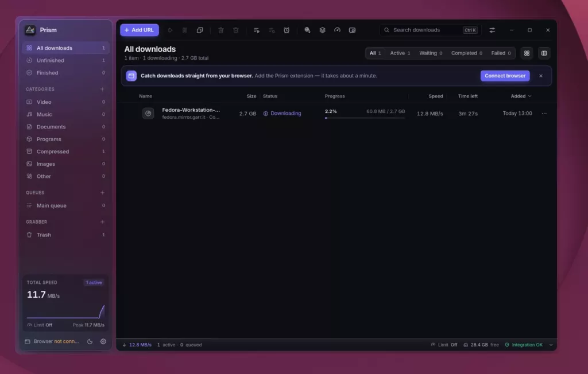Screen dimensions: 588x374
Task: Open the scheduler alarm clock icon
Action: [287, 30]
